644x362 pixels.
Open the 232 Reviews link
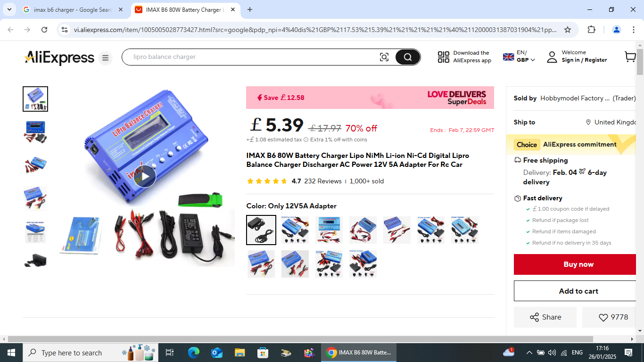[x=323, y=181]
